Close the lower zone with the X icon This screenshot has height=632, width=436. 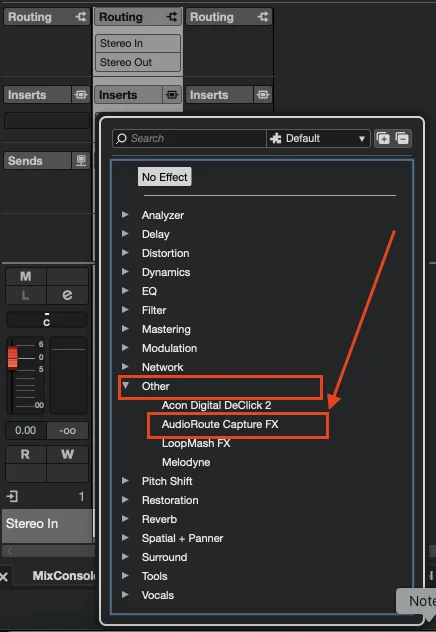[x=4, y=577]
